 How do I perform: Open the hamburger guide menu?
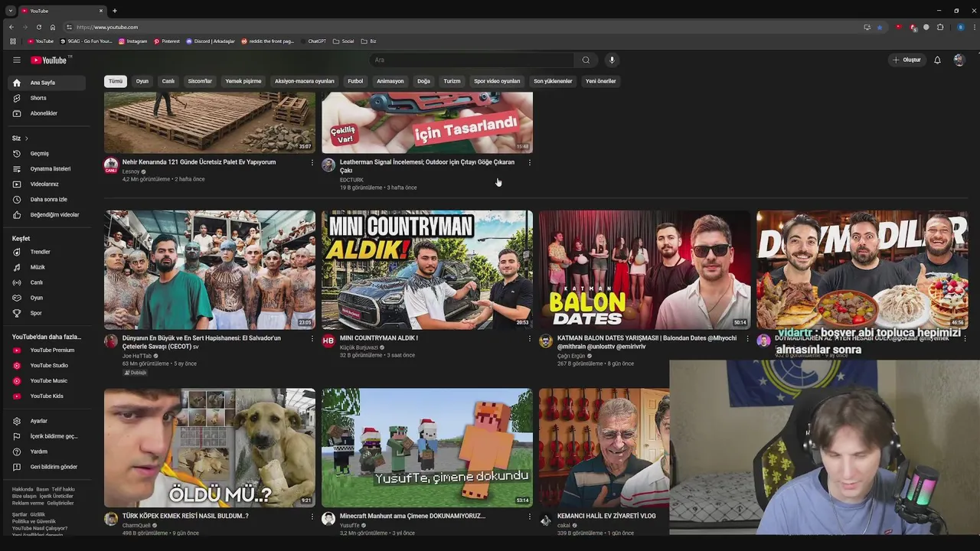point(17,60)
